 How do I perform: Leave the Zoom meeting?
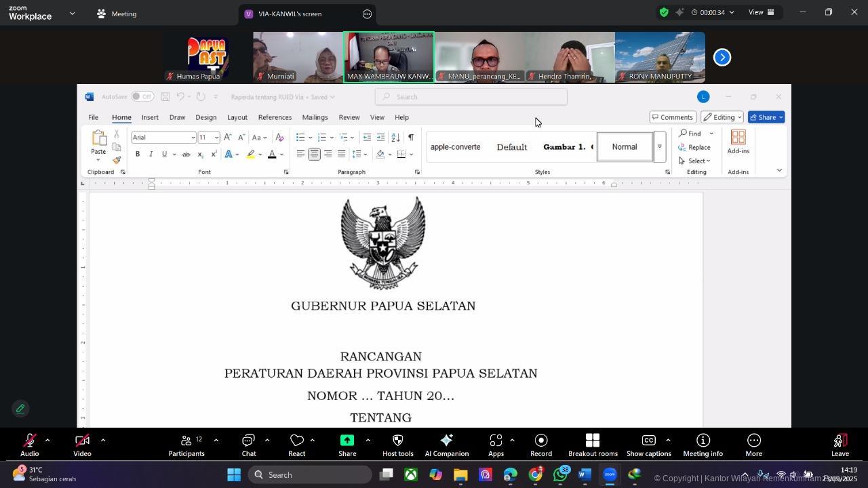click(x=840, y=445)
